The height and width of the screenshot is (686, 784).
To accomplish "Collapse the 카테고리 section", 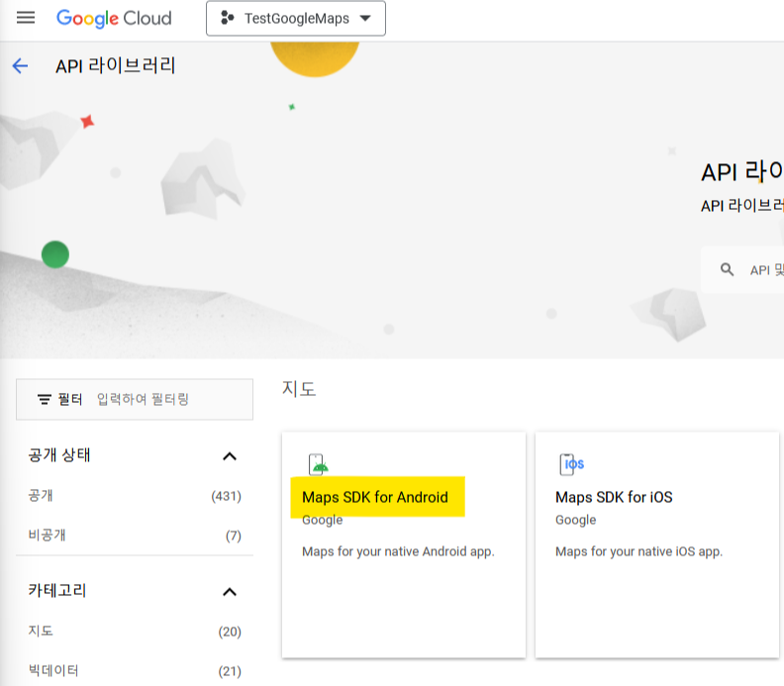I will click(230, 592).
